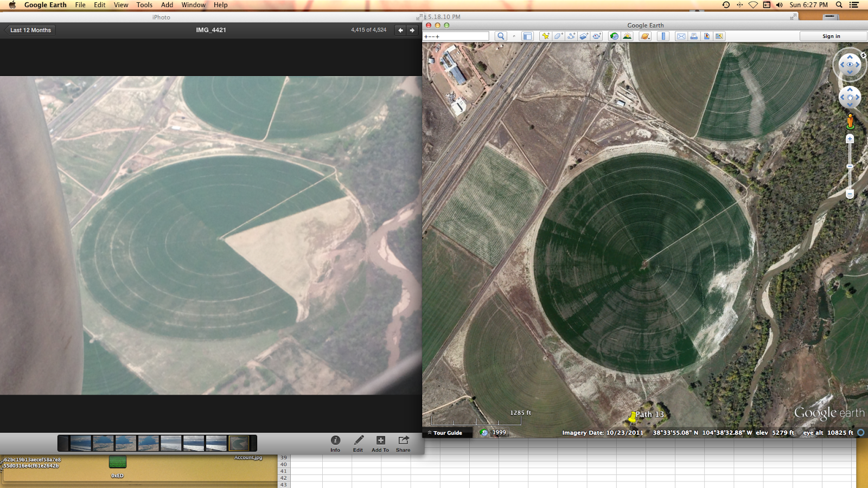Open the Edit menu in menu bar
Screen dimensions: 868x488
coord(100,5)
